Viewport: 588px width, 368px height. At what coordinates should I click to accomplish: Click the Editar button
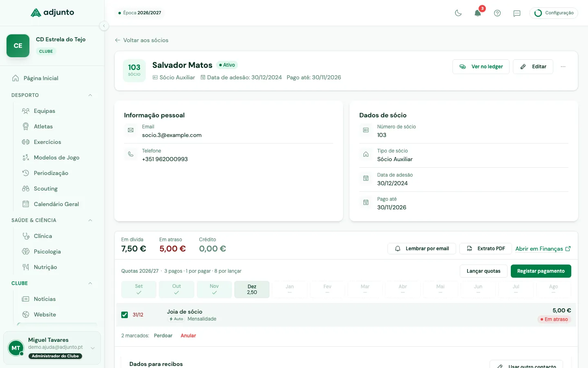533,67
